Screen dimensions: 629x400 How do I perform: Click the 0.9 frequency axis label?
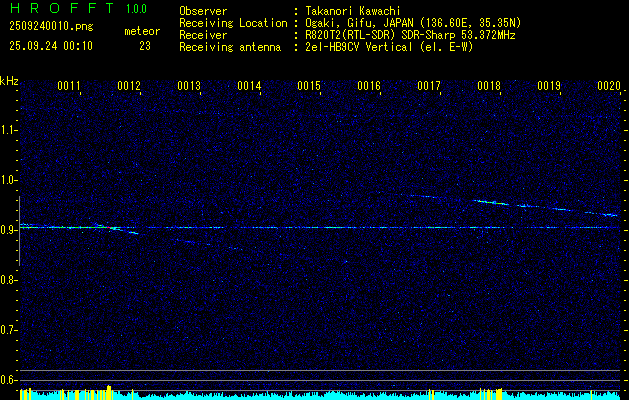pyautogui.click(x=8, y=230)
